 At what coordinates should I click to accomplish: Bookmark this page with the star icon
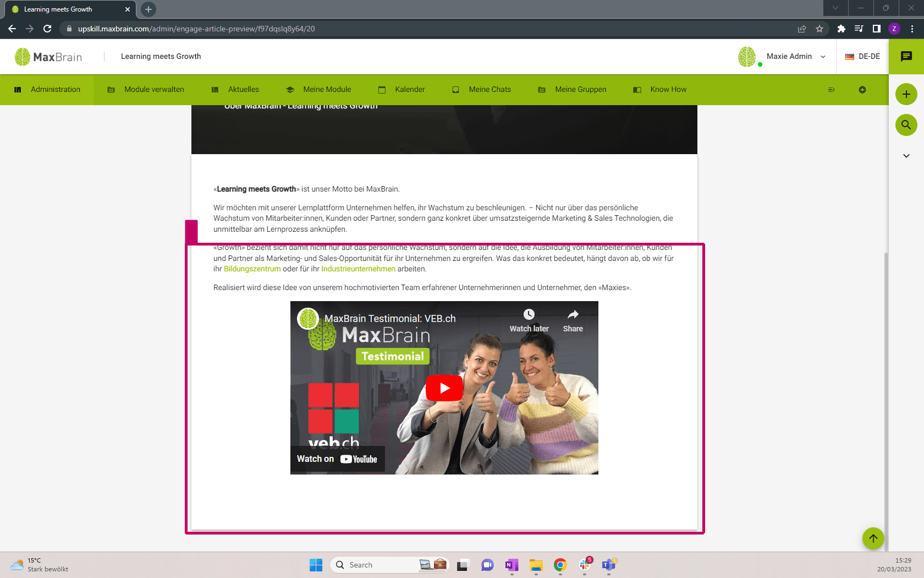click(820, 29)
